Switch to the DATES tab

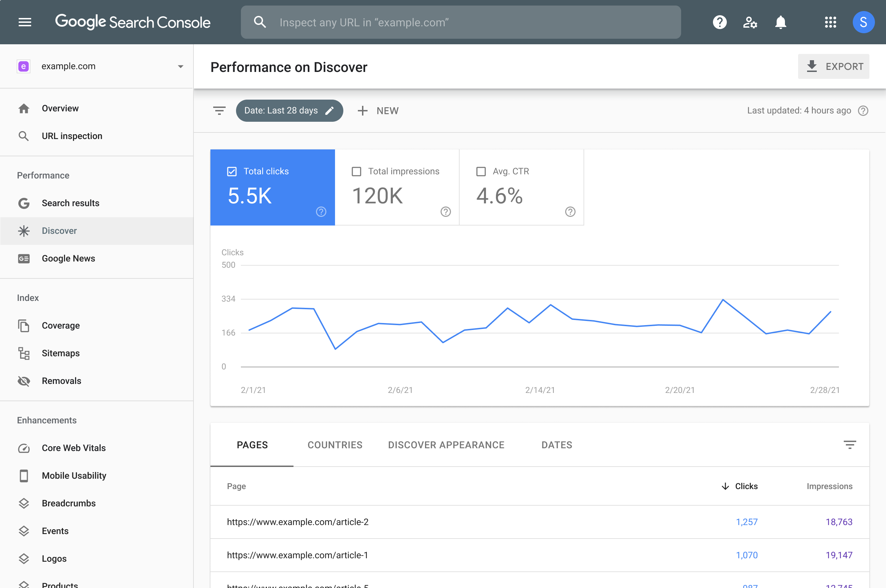pyautogui.click(x=557, y=445)
